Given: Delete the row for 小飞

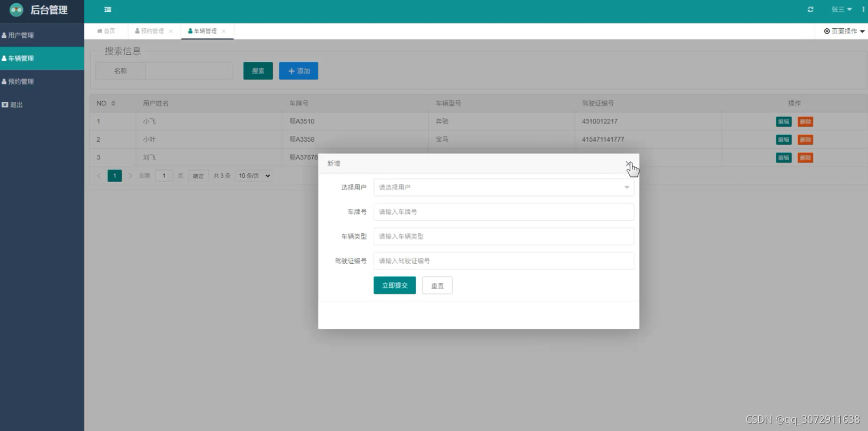Looking at the screenshot, I should click(x=805, y=121).
